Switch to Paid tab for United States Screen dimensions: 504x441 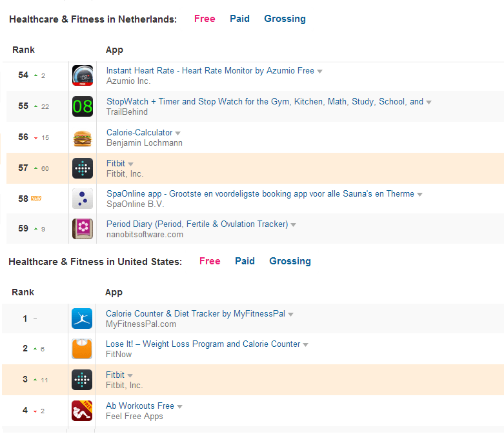pos(245,261)
